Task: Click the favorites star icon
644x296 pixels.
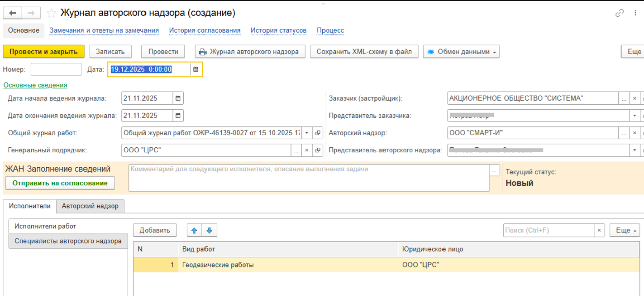Action: (52, 13)
